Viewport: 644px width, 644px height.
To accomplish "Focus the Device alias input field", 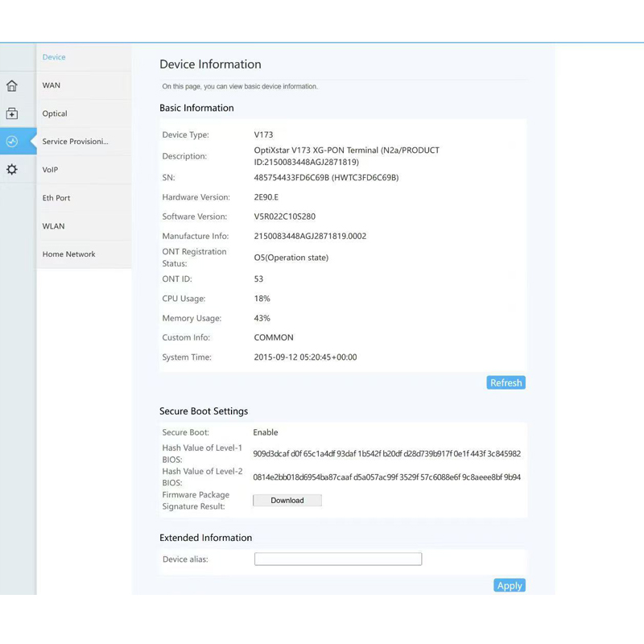I will pyautogui.click(x=338, y=559).
